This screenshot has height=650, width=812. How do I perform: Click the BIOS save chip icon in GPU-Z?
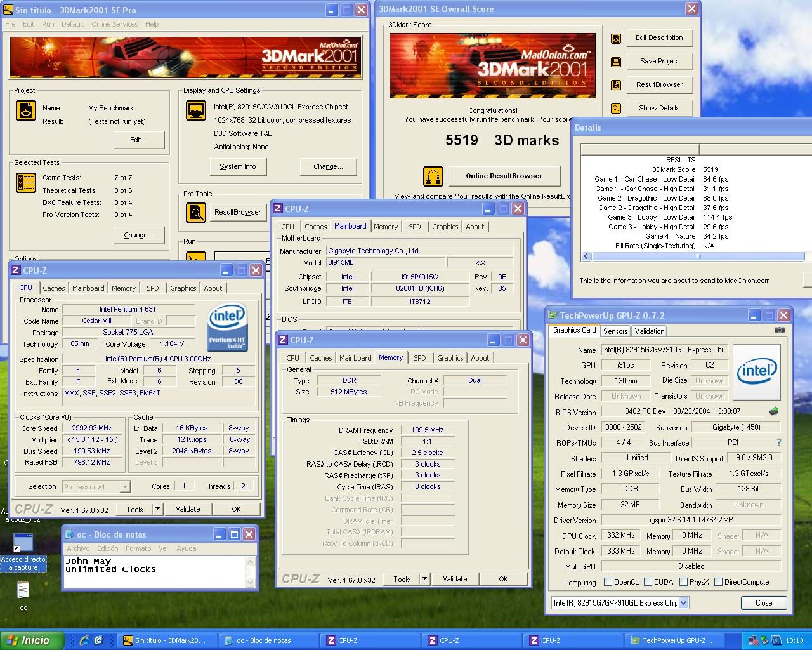point(774,411)
